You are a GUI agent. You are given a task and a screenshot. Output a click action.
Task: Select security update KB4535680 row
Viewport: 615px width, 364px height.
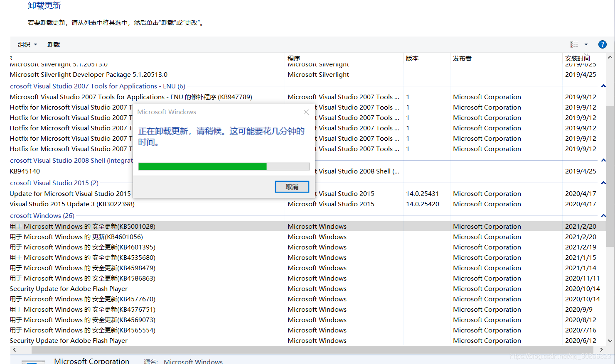tap(307, 258)
